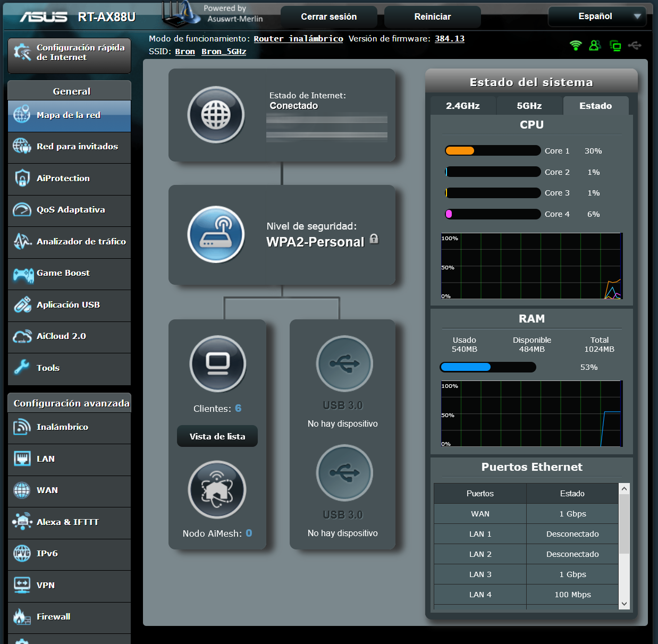The height and width of the screenshot is (644, 658).
Task: Select the upper USB 3.0 port icon
Action: (x=344, y=364)
